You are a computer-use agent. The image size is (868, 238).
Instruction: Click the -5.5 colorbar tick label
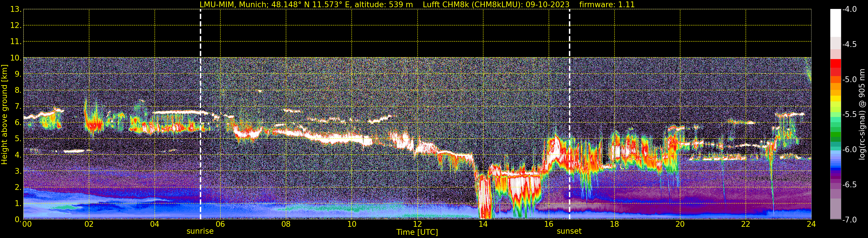pos(849,114)
